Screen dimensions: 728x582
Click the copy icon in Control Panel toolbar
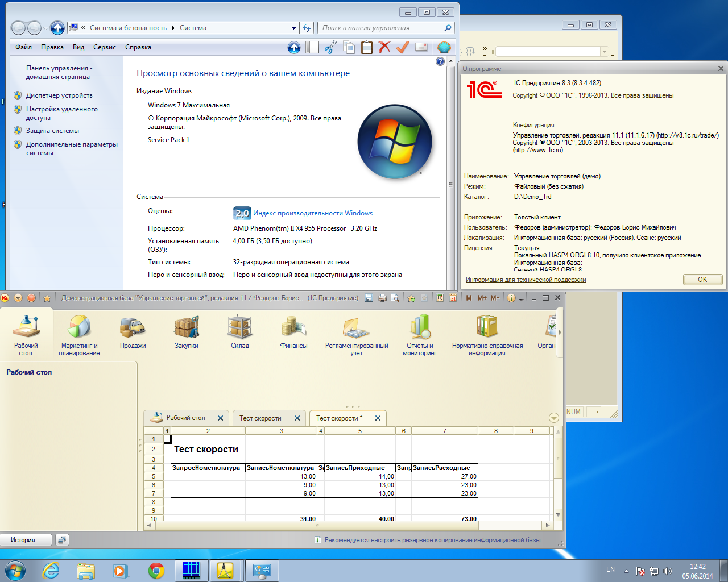349,47
